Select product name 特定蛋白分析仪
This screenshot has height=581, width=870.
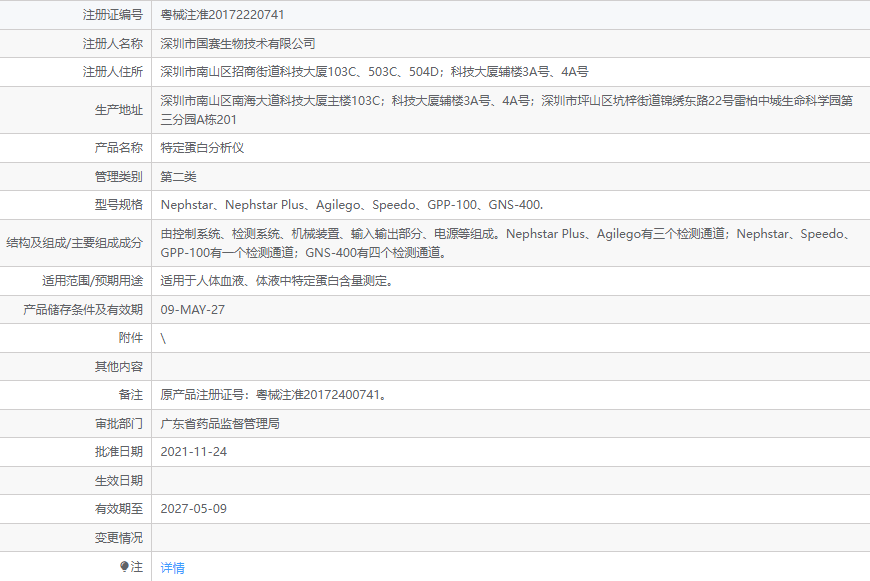(202, 147)
